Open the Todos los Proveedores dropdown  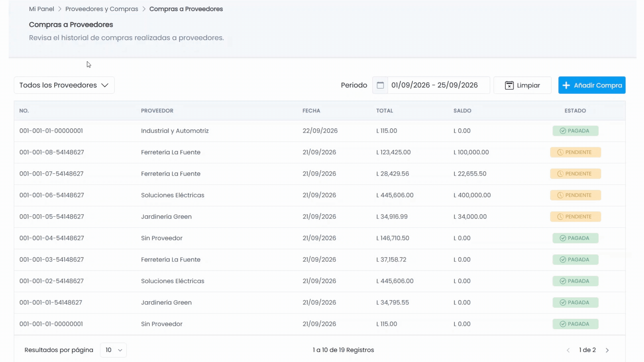coord(64,85)
